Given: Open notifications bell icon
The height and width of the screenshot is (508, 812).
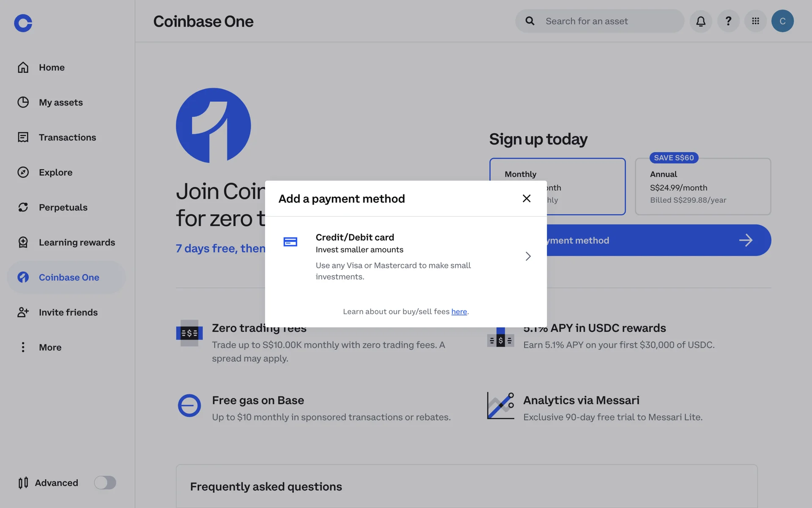Looking at the screenshot, I should pyautogui.click(x=701, y=21).
